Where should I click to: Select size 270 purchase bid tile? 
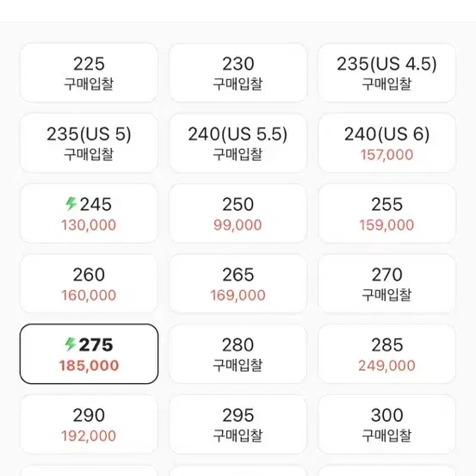point(386,284)
